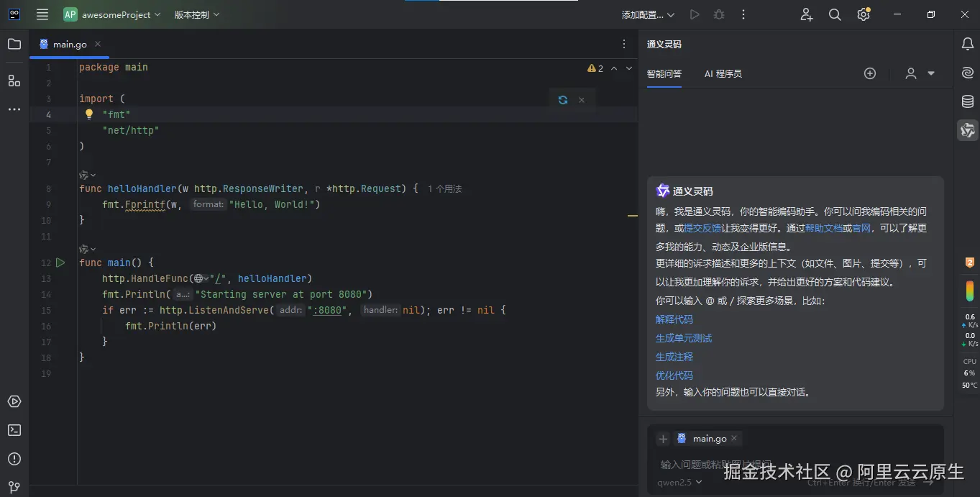Go to next highlighted problem arrow
The height and width of the screenshot is (497, 980).
[629, 68]
